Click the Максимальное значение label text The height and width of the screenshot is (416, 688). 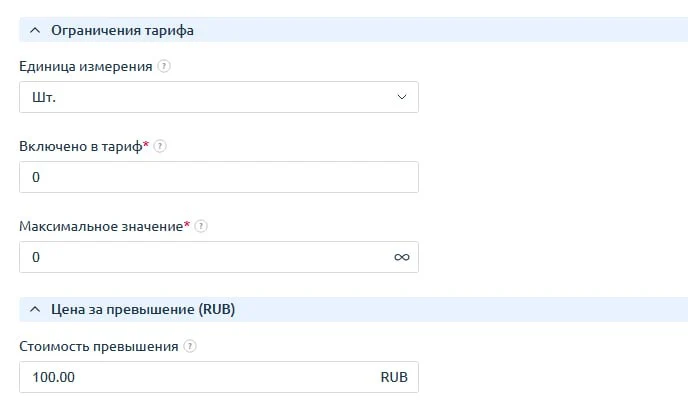click(x=100, y=226)
